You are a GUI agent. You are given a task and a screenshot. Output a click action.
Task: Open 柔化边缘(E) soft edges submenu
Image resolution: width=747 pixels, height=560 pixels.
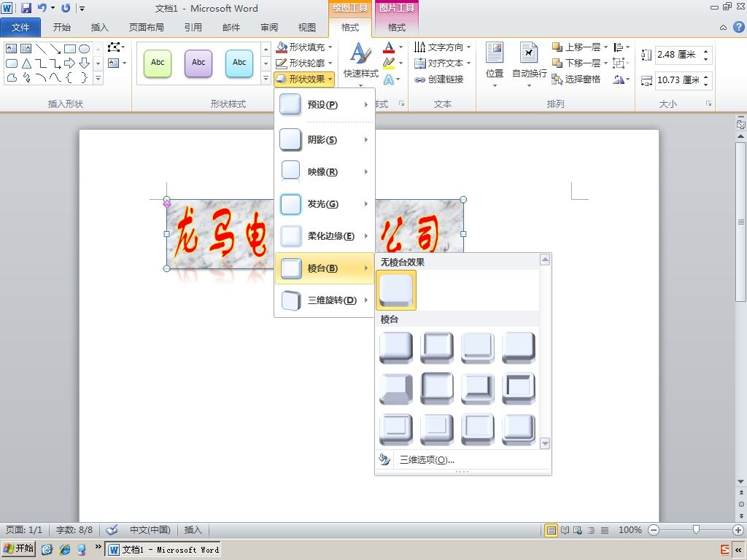[x=324, y=236]
